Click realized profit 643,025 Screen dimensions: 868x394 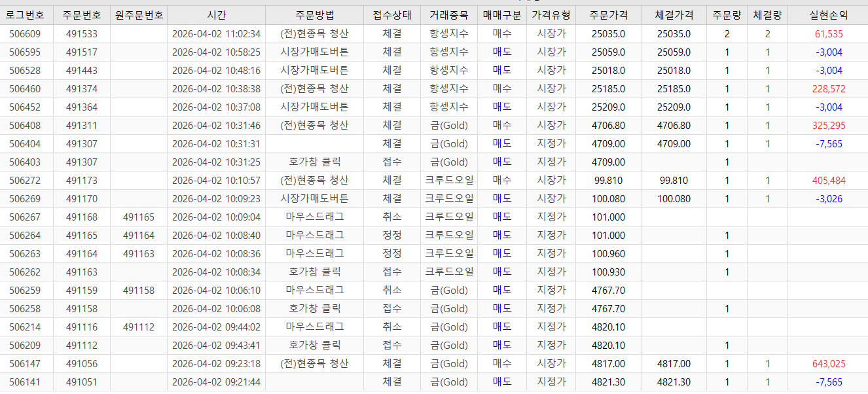pos(829,364)
